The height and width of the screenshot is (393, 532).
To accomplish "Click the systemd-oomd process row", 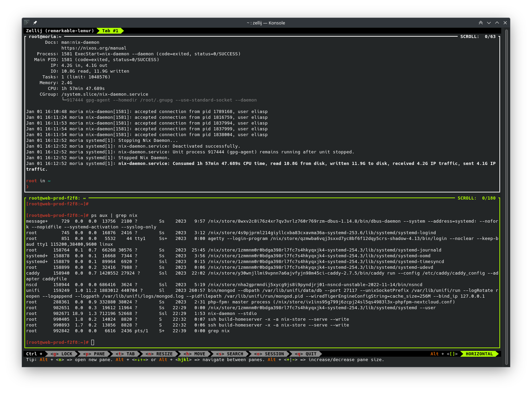I will tap(228, 256).
